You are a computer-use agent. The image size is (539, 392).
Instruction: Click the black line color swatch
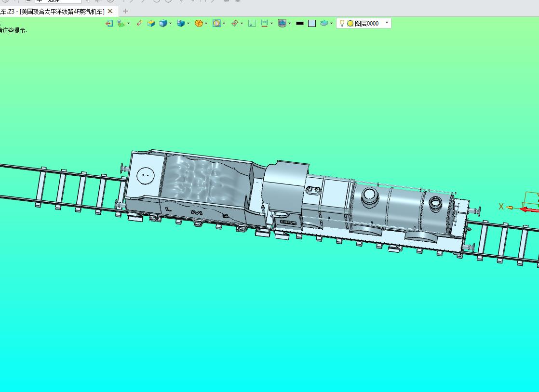(300, 23)
